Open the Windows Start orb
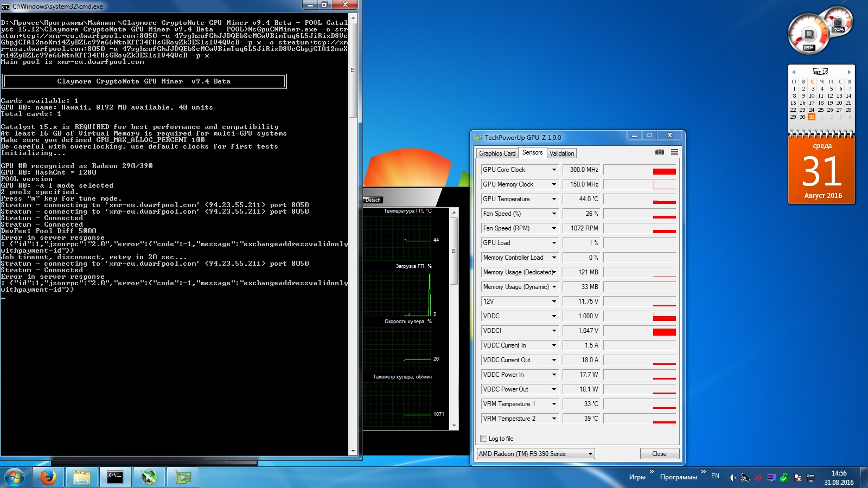The height and width of the screenshot is (488, 868). (x=15, y=478)
